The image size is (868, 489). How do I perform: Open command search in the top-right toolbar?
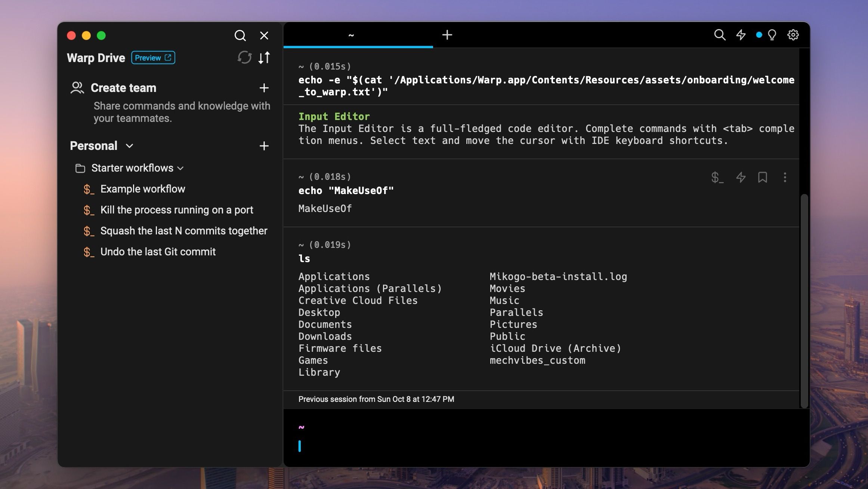720,34
